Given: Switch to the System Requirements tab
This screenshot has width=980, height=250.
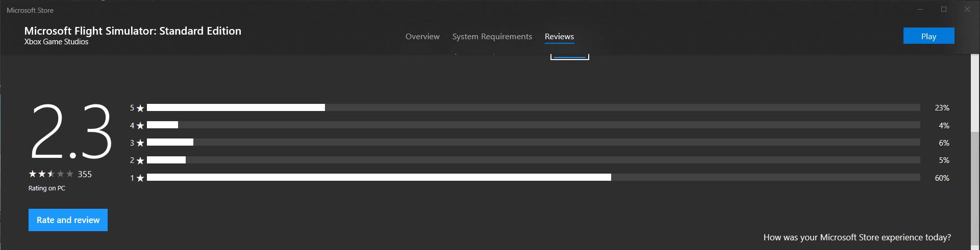Looking at the screenshot, I should click(x=492, y=37).
